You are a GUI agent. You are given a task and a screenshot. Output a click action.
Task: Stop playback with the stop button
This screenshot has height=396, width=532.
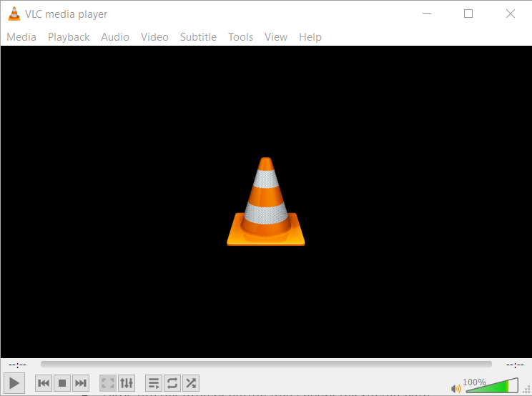point(62,383)
